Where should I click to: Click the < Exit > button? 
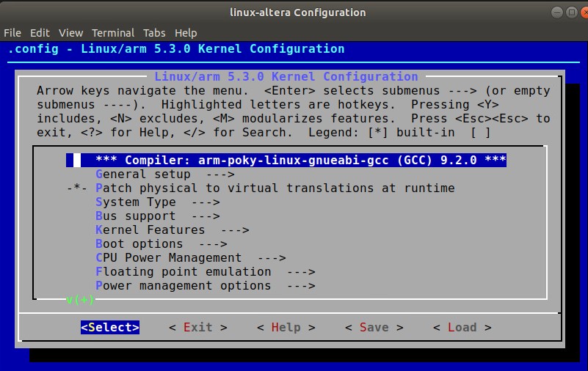coord(198,327)
